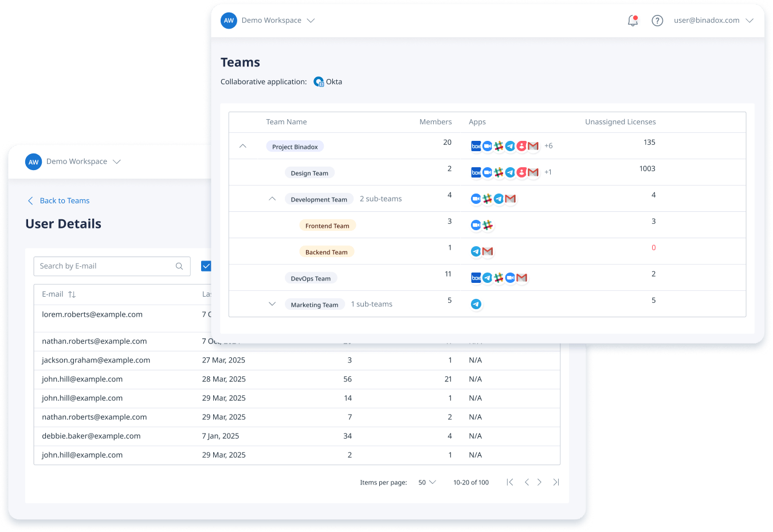Click the Slack icon in Project Binadox row
773x532 pixels.
[x=499, y=146]
